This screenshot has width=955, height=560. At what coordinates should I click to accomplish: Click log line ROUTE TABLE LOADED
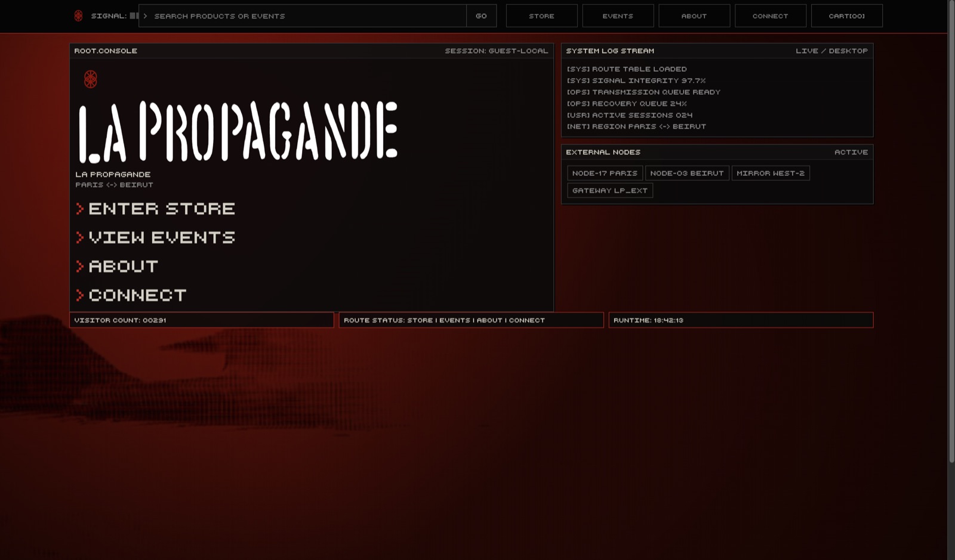tap(627, 69)
